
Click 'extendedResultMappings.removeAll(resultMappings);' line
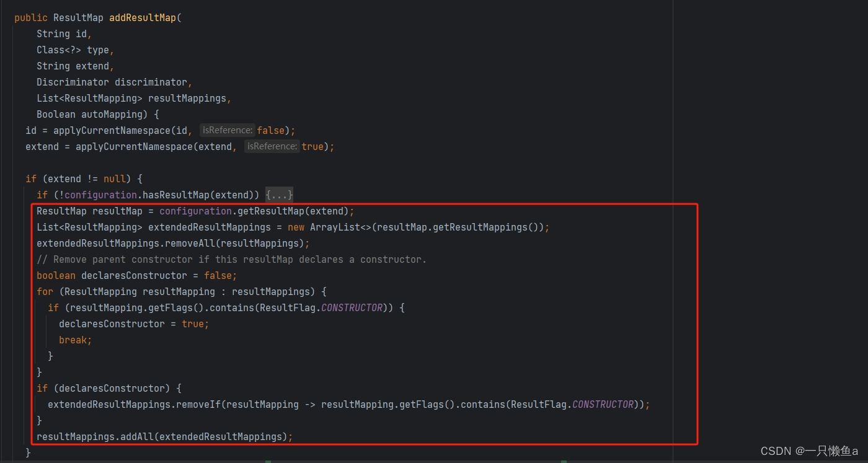pyautogui.click(x=173, y=244)
